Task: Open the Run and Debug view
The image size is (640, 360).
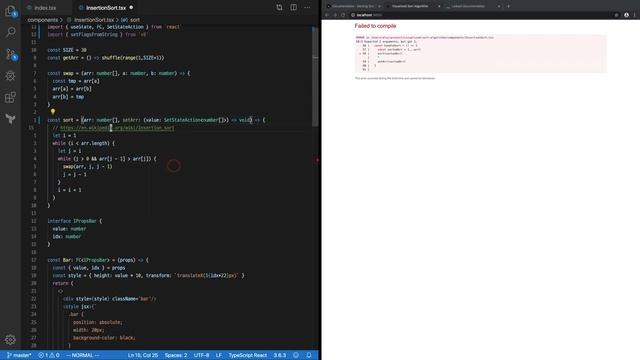Action: [x=11, y=76]
